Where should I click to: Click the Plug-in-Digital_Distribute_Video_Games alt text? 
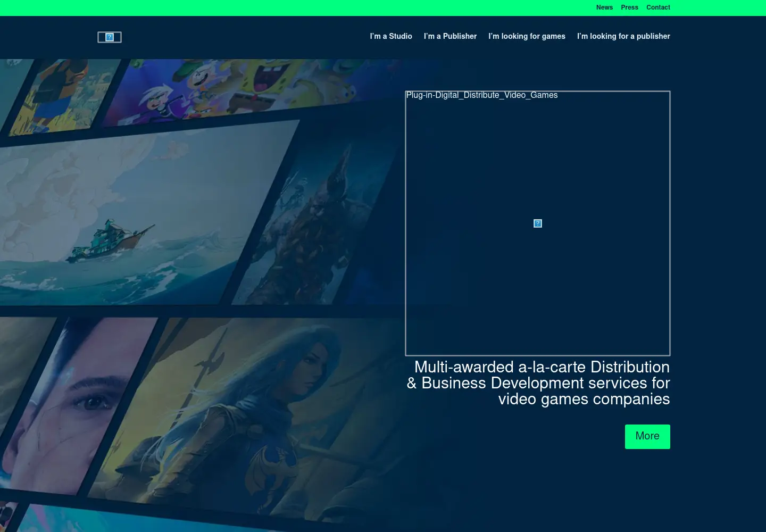[482, 95]
